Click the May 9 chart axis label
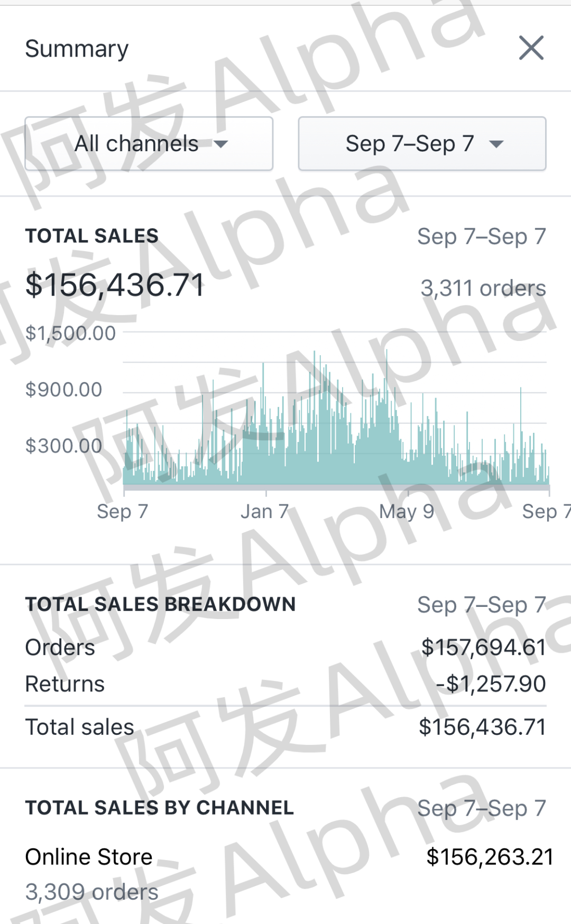 click(x=407, y=512)
